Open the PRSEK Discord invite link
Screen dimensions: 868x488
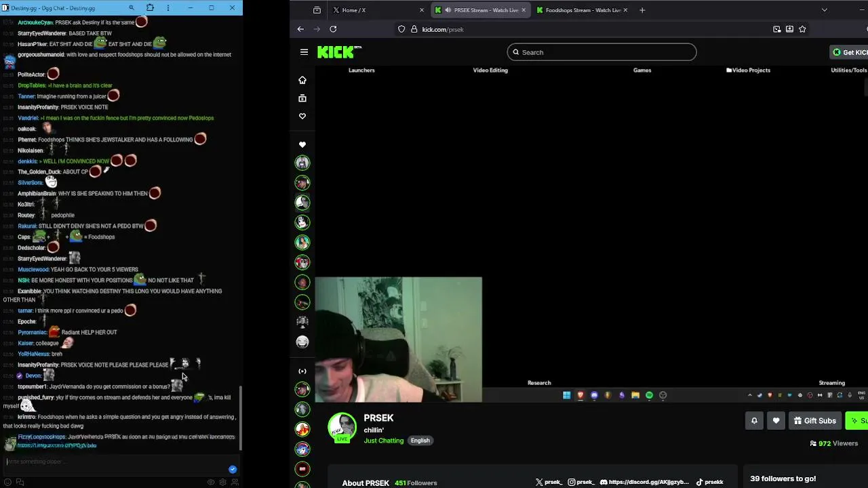(644, 482)
